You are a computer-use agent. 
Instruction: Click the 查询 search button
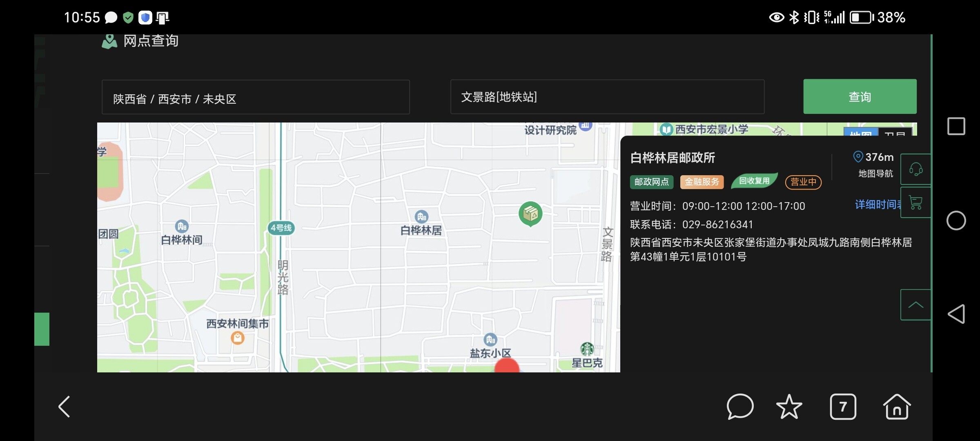860,97
